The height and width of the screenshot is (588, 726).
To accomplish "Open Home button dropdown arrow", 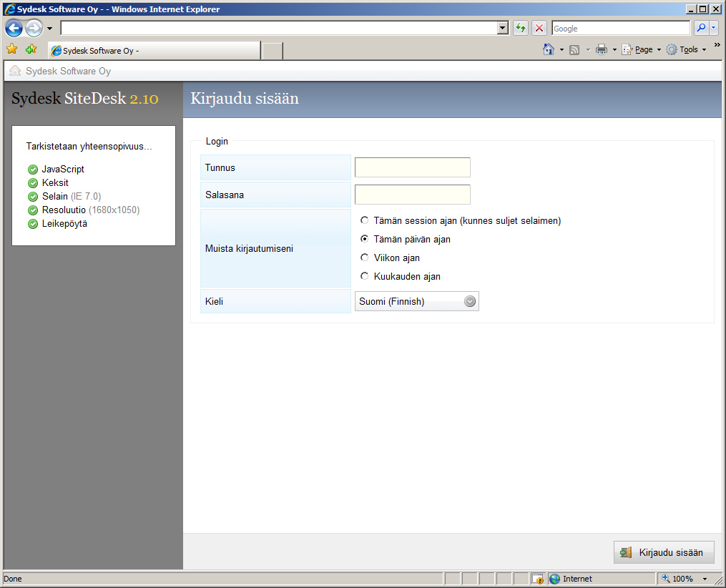I will 561,49.
